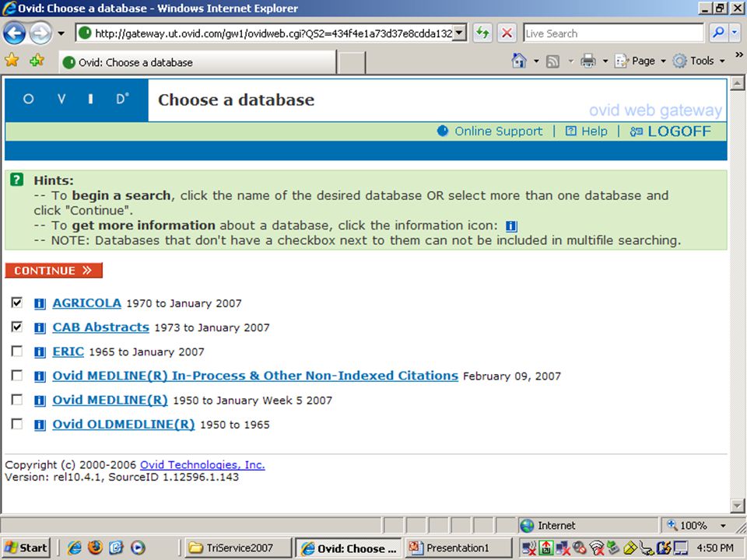Open the Ovid MEDLINE(R) 1950 to January Week 5 2007 link
The height and width of the screenshot is (560, 747).
110,400
